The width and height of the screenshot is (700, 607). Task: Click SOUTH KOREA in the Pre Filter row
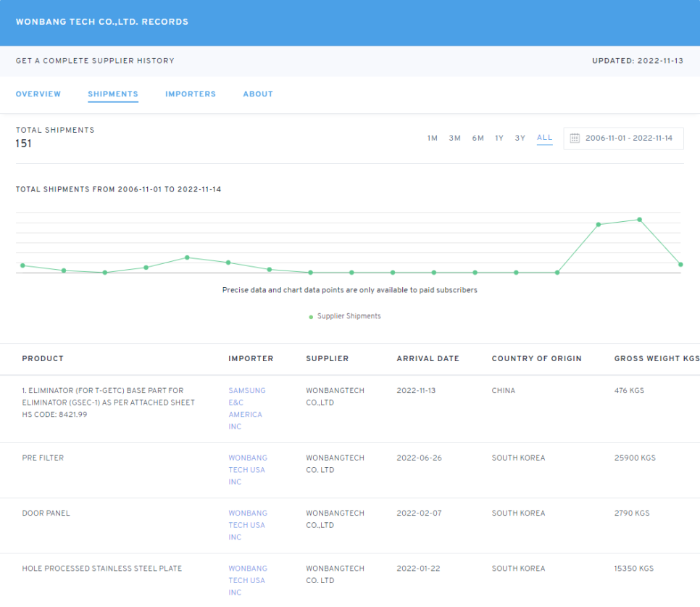[518, 458]
